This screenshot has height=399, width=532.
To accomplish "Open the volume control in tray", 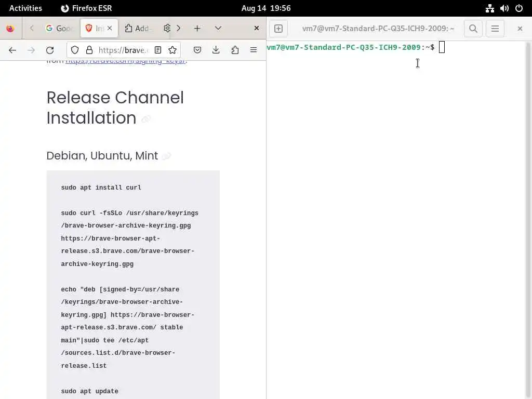I will [x=504, y=8].
